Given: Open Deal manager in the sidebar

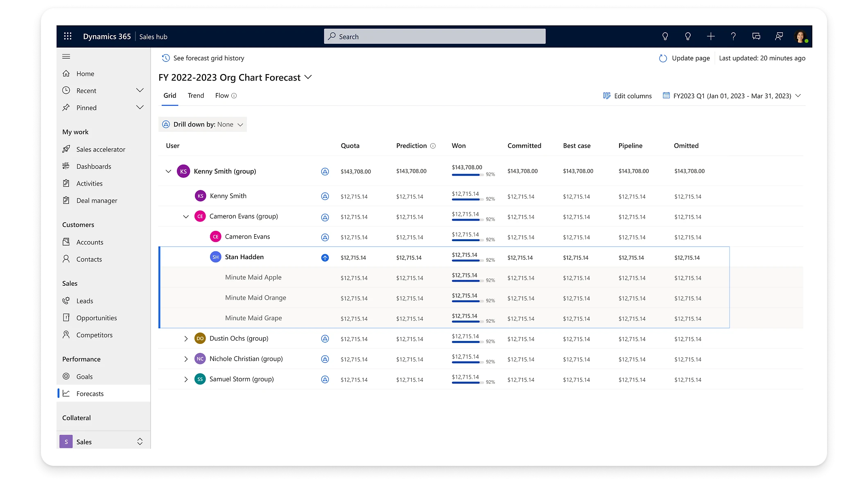Looking at the screenshot, I should point(97,201).
